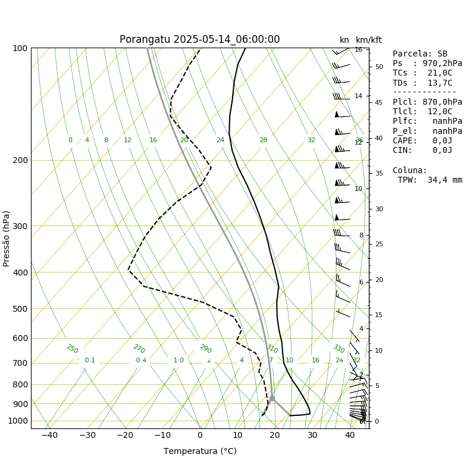Click the green mixing ratio 0.4 label
476x476 pixels.
click(x=141, y=360)
